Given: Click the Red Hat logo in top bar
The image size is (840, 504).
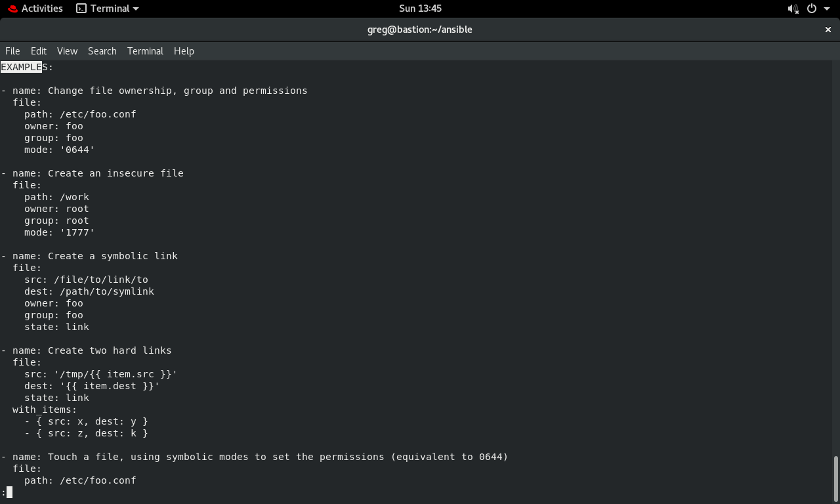Looking at the screenshot, I should click(x=12, y=9).
